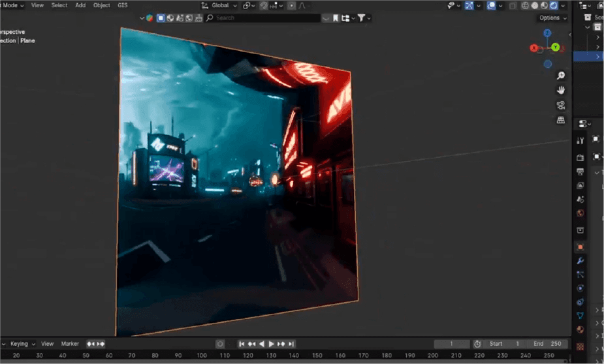This screenshot has width=604, height=364.
Task: Open the Particles properties tab
Action: click(x=580, y=275)
